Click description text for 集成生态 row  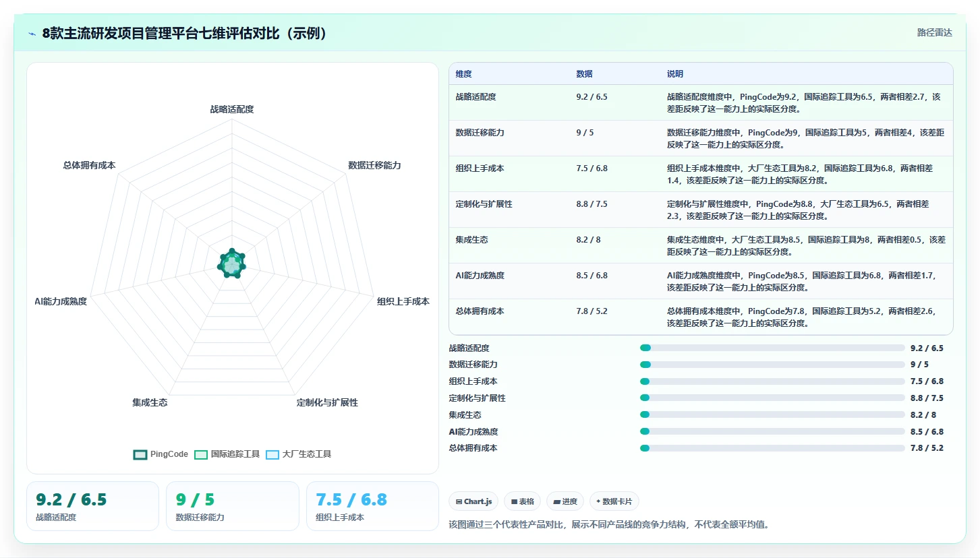tap(806, 245)
